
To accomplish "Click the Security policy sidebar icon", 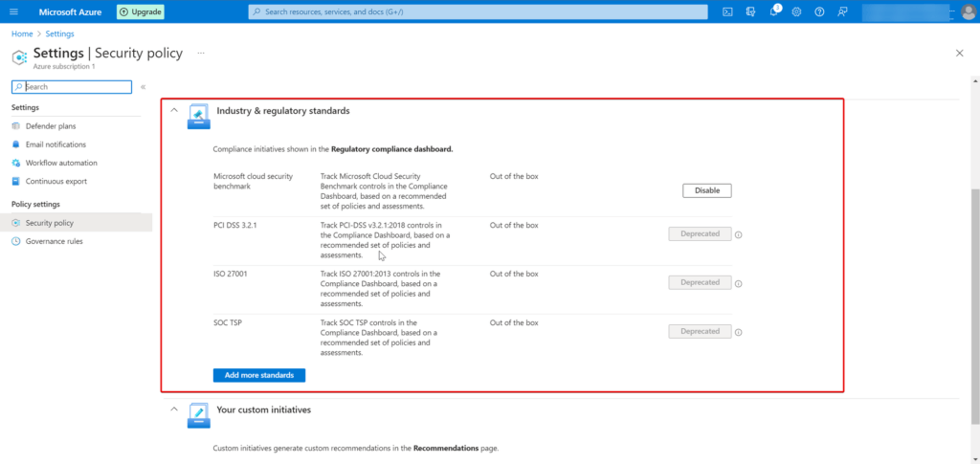I will click(x=16, y=223).
